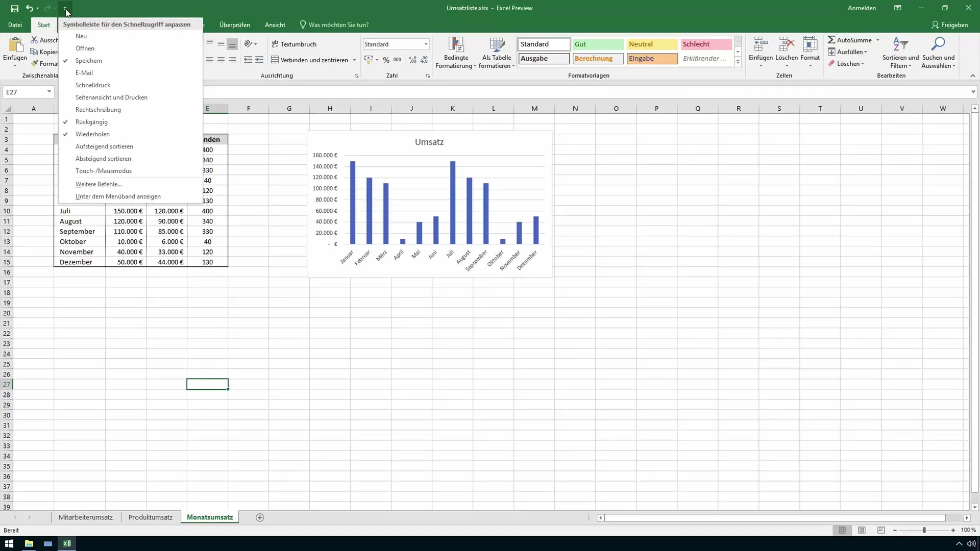Viewport: 980px width, 551px height.
Task: Apply the Schlecht cell style
Action: point(706,44)
